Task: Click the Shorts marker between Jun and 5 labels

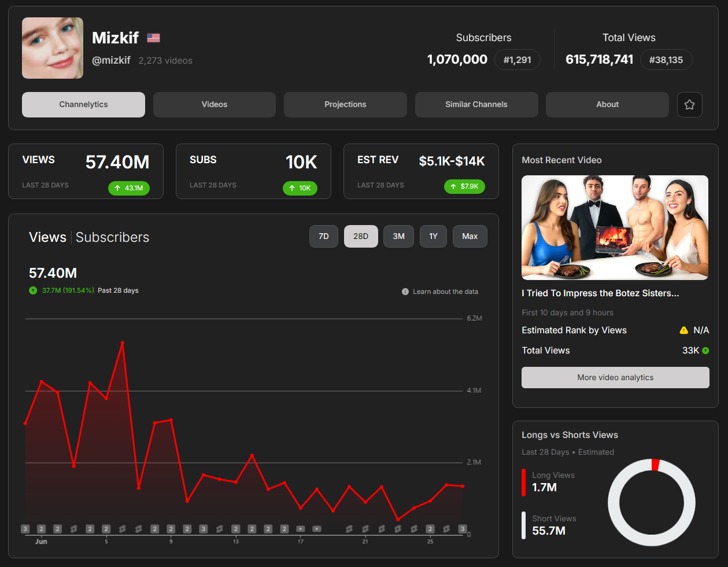Action: tap(73, 529)
